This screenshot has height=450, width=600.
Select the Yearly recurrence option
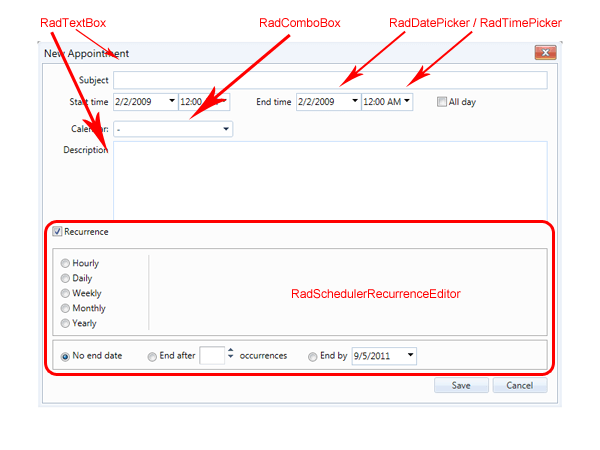66,324
